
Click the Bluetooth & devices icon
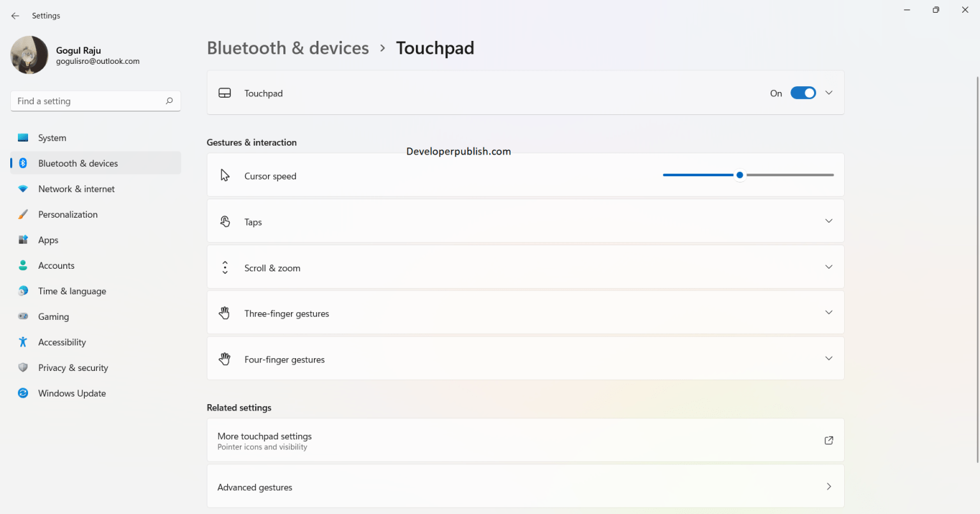coord(23,163)
